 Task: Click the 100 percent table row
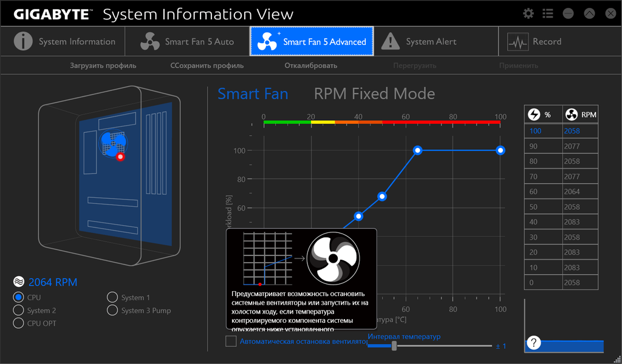561,131
